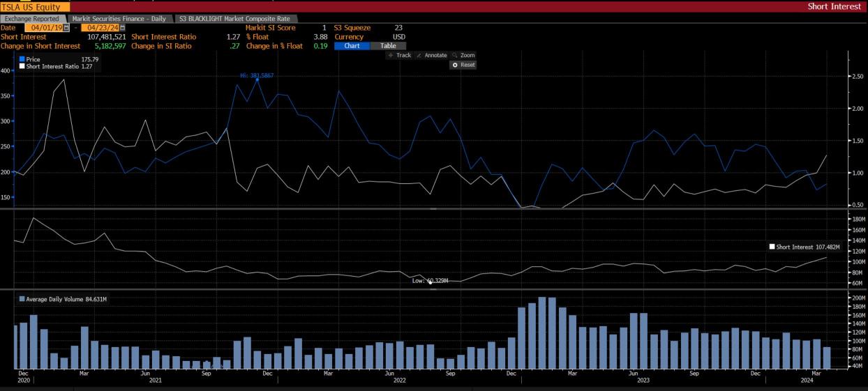Click Change in % Float value 0.19
The width and height of the screenshot is (868, 391).
pos(320,46)
